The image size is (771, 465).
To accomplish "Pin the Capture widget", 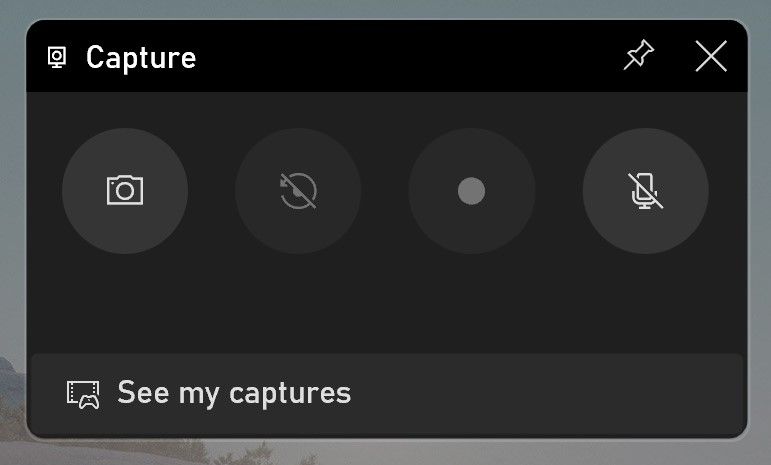I will click(639, 55).
